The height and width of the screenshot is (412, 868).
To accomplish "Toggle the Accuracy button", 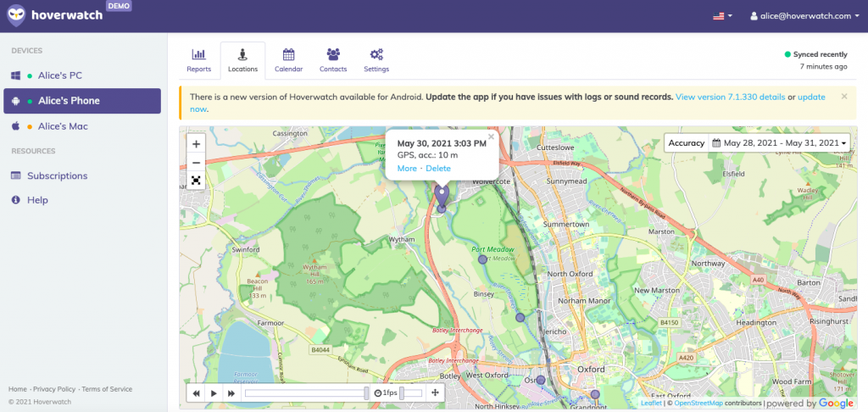I will [x=687, y=143].
